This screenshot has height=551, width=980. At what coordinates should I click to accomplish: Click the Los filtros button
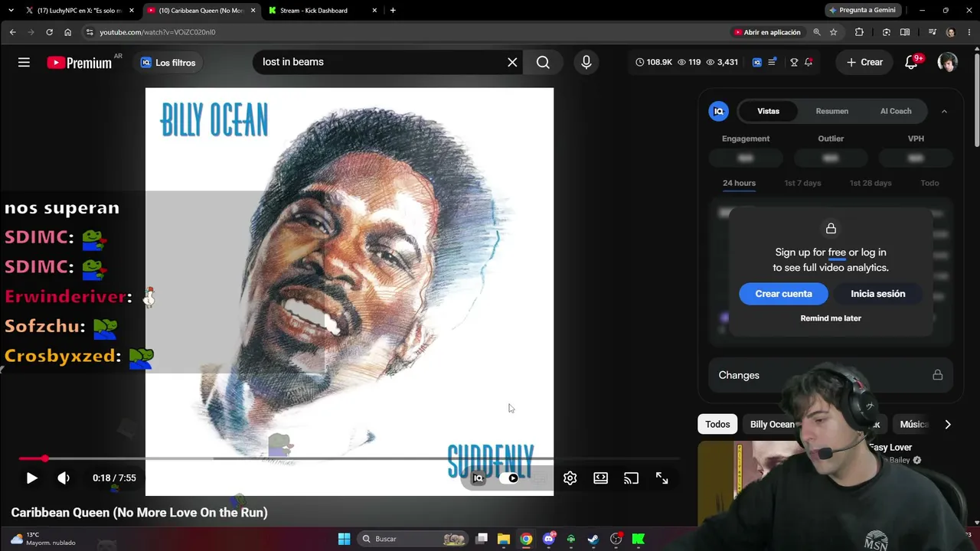(x=168, y=63)
